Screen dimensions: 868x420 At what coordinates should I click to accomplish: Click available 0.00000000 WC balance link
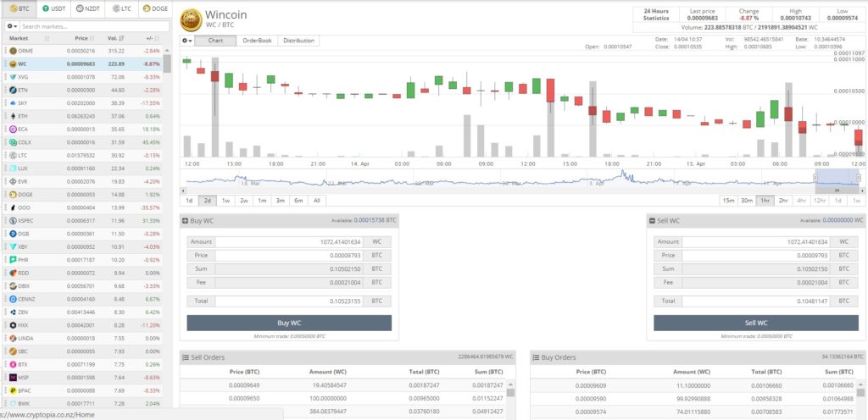pyautogui.click(x=843, y=220)
